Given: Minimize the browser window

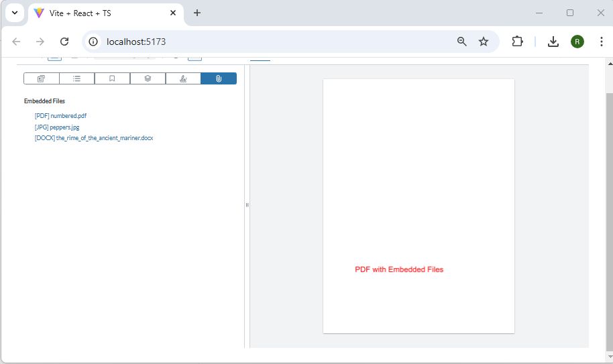Looking at the screenshot, I should pyautogui.click(x=539, y=13).
